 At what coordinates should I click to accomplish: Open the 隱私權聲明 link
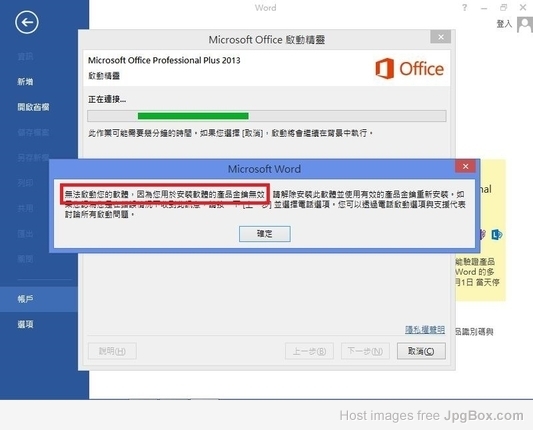[425, 329]
